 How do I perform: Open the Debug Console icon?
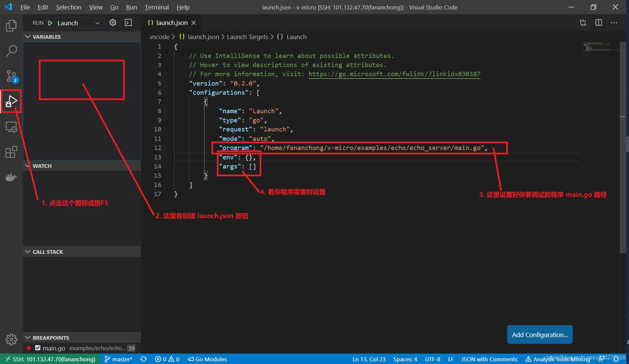coord(128,23)
